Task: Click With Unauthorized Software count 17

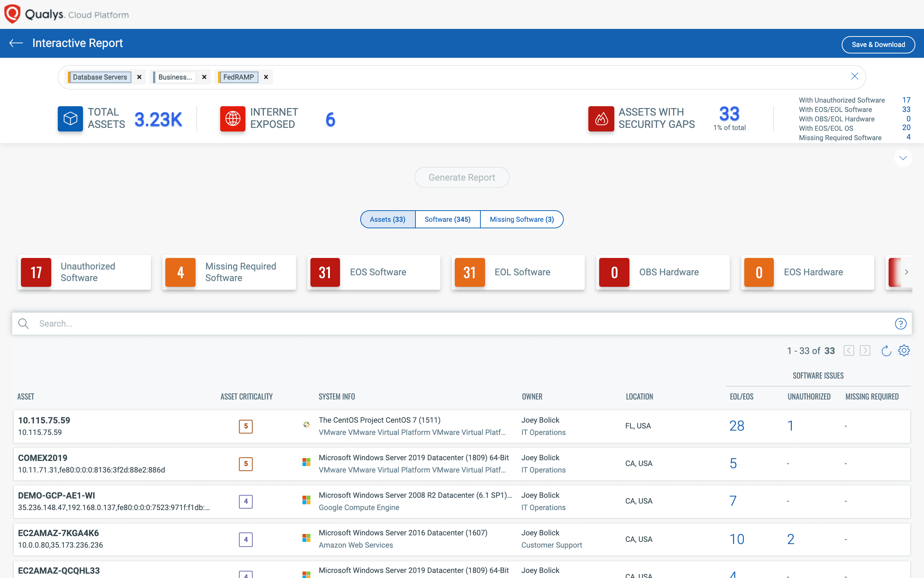Action: (906, 100)
